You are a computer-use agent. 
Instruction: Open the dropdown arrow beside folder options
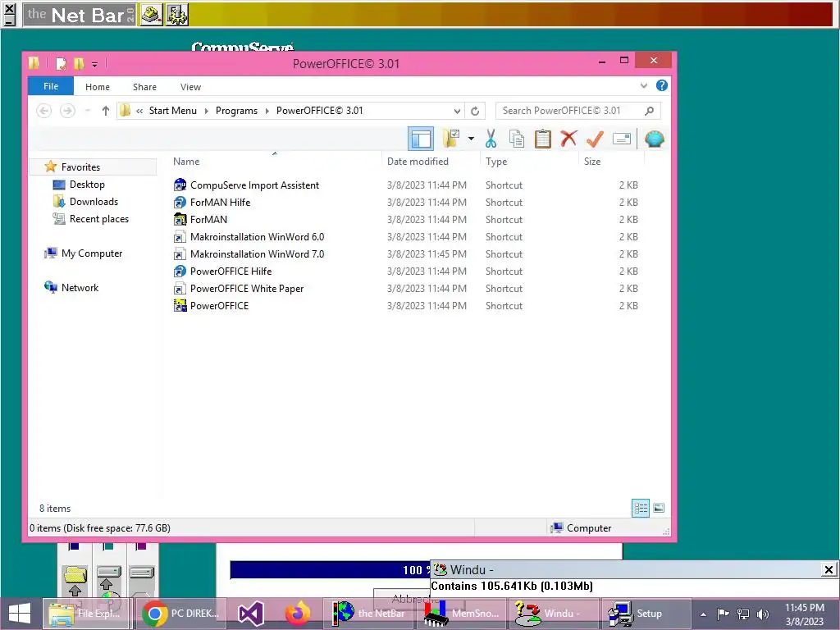[x=471, y=139]
